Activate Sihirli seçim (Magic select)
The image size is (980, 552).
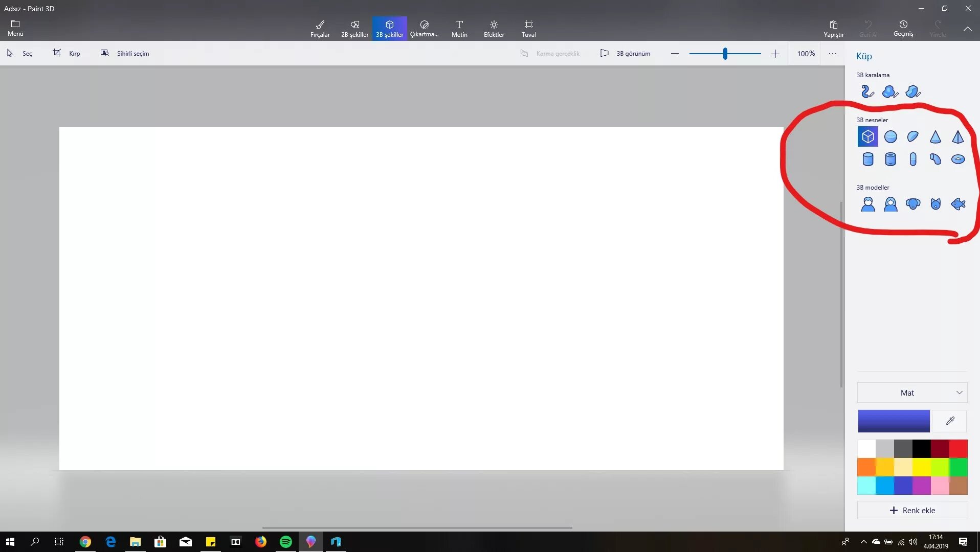(x=125, y=53)
